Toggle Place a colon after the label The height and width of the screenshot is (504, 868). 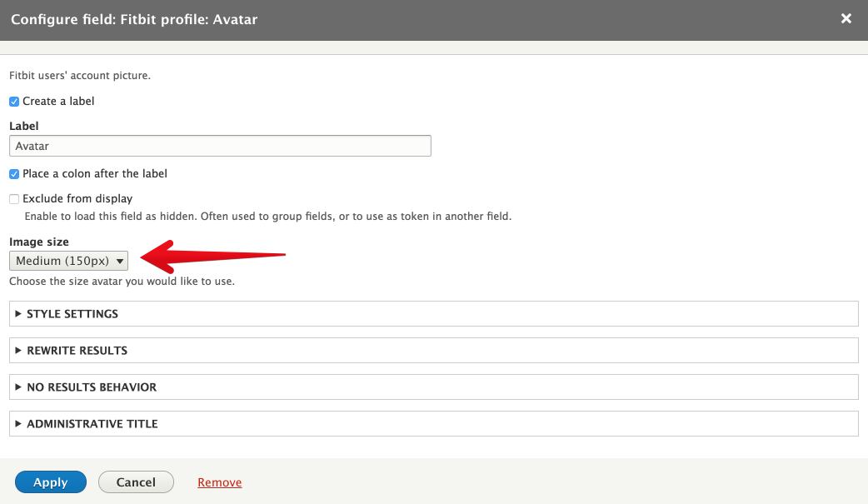14,174
